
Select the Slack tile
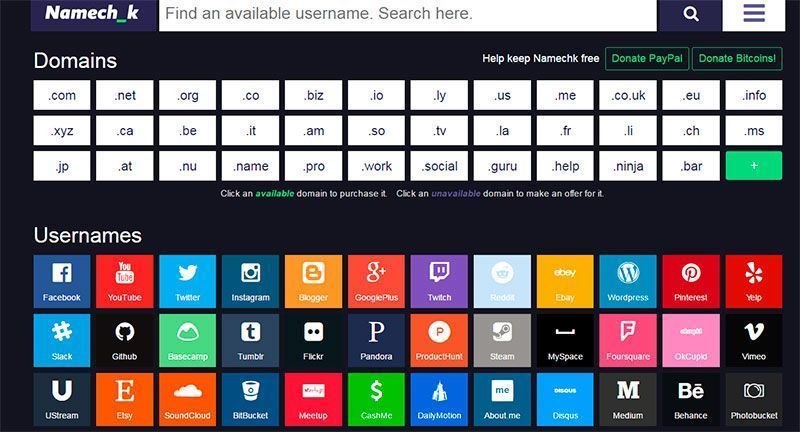pos(62,341)
